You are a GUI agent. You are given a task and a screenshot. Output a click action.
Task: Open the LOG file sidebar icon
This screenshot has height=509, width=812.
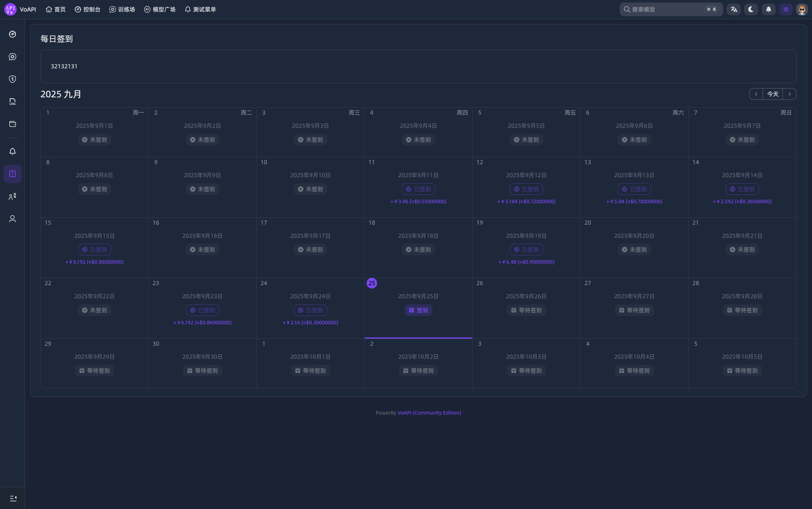pyautogui.click(x=12, y=102)
